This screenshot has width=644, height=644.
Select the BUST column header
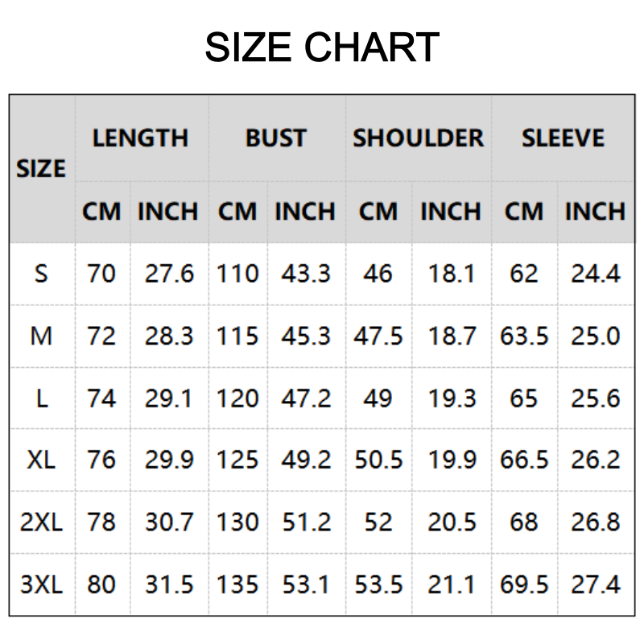coord(276,138)
